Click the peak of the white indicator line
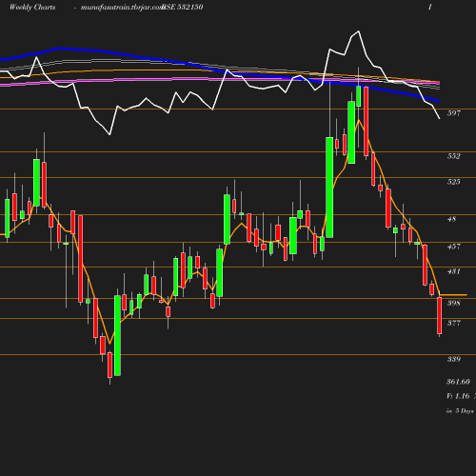 tap(359, 31)
